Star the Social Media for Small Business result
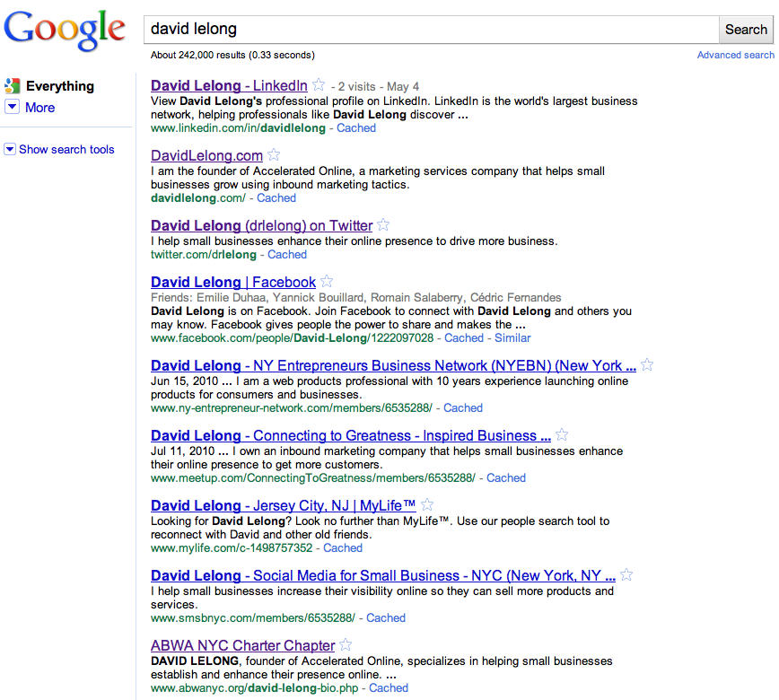This screenshot has width=779, height=700. [x=626, y=574]
